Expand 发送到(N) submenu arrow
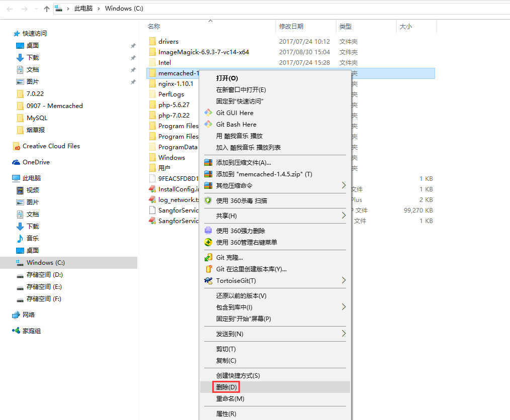 344,333
